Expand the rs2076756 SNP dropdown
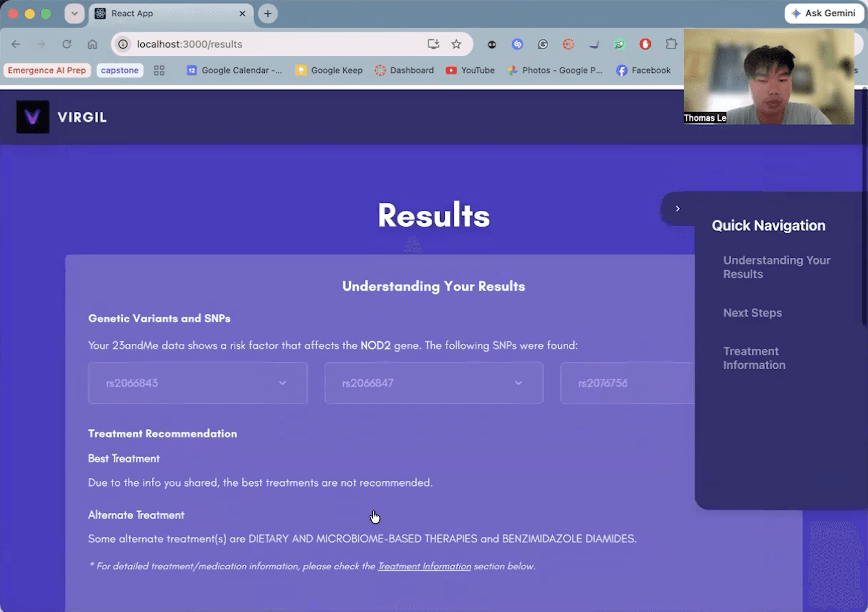This screenshot has width=868, height=612. [628, 383]
